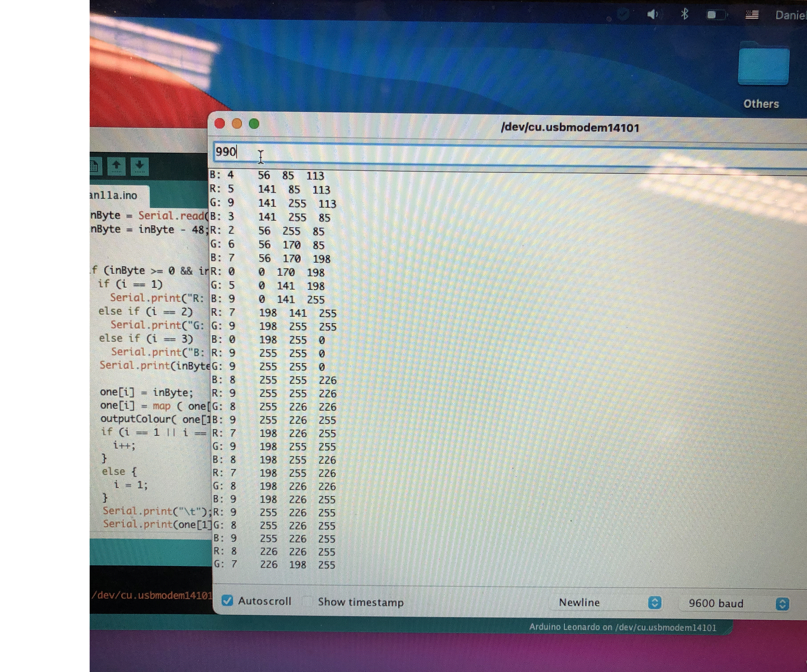This screenshot has width=807, height=672.
Task: Close the serial monitor window
Action: [x=220, y=124]
